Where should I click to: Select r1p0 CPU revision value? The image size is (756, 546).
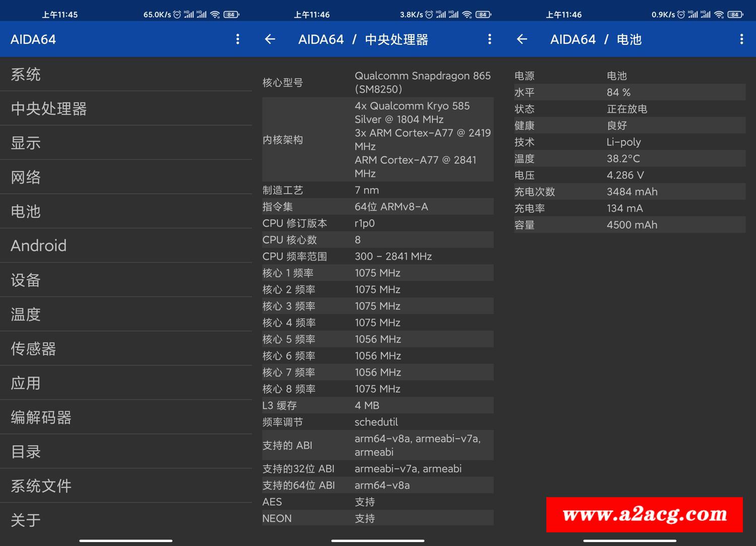(x=364, y=223)
